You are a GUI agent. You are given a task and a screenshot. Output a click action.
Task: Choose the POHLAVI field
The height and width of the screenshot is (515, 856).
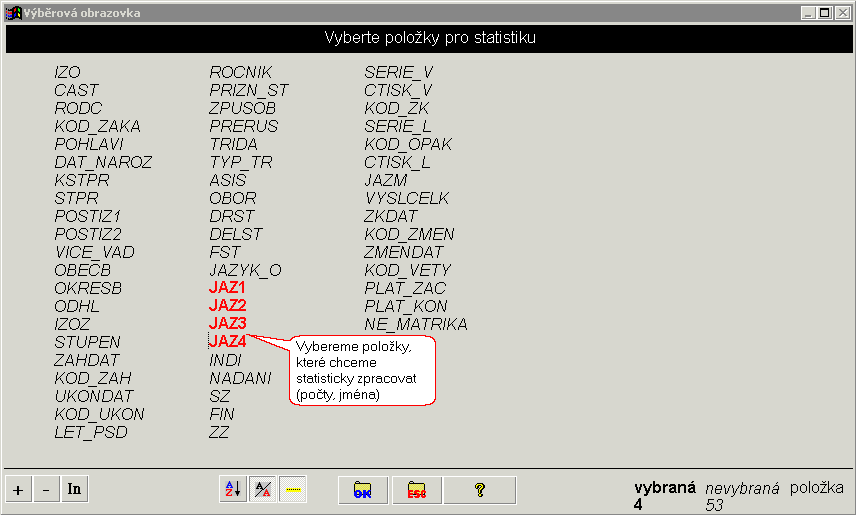(x=88, y=144)
